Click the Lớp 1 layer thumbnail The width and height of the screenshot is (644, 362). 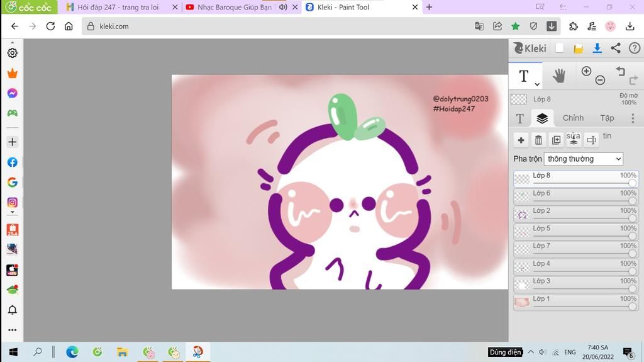pyautogui.click(x=522, y=302)
